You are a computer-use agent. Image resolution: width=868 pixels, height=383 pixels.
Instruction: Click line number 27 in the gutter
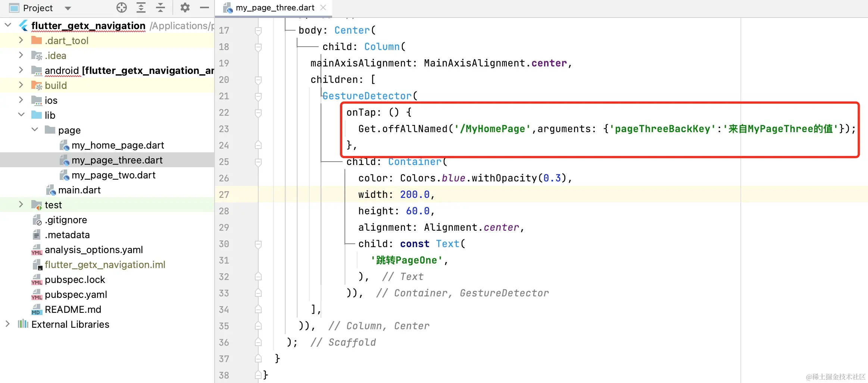click(x=224, y=194)
